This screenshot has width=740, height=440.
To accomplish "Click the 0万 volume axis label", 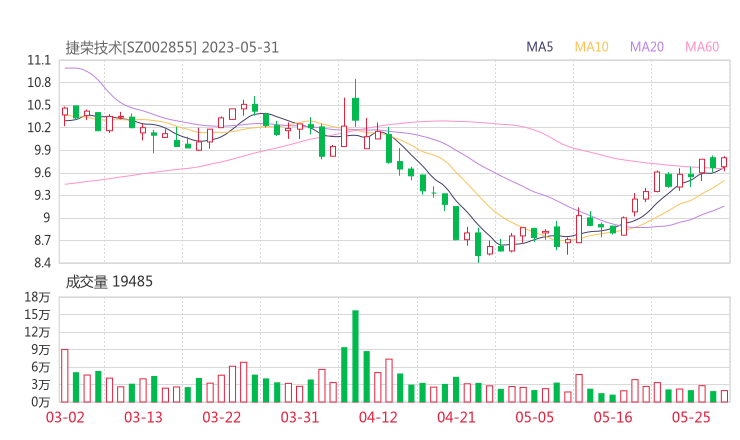I will (x=41, y=402).
